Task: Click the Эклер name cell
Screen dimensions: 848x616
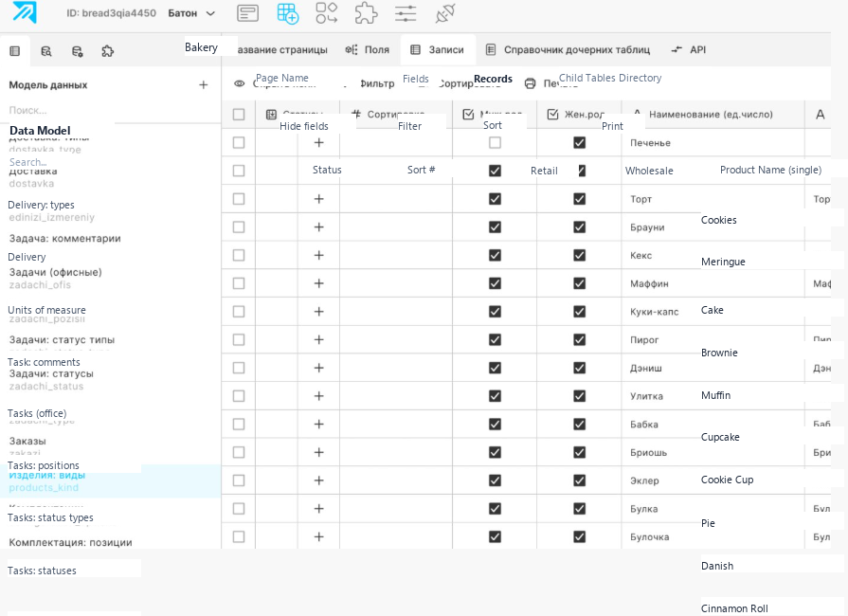Action: pos(713,480)
